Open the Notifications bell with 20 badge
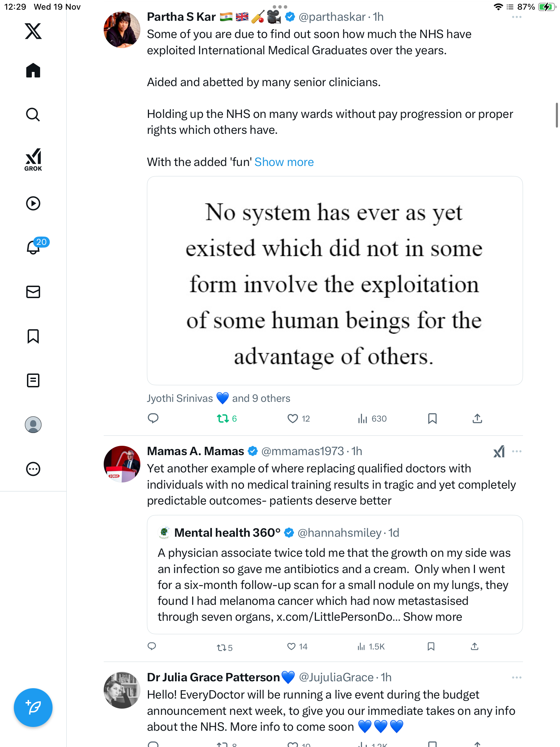This screenshot has width=560, height=747. [33, 247]
